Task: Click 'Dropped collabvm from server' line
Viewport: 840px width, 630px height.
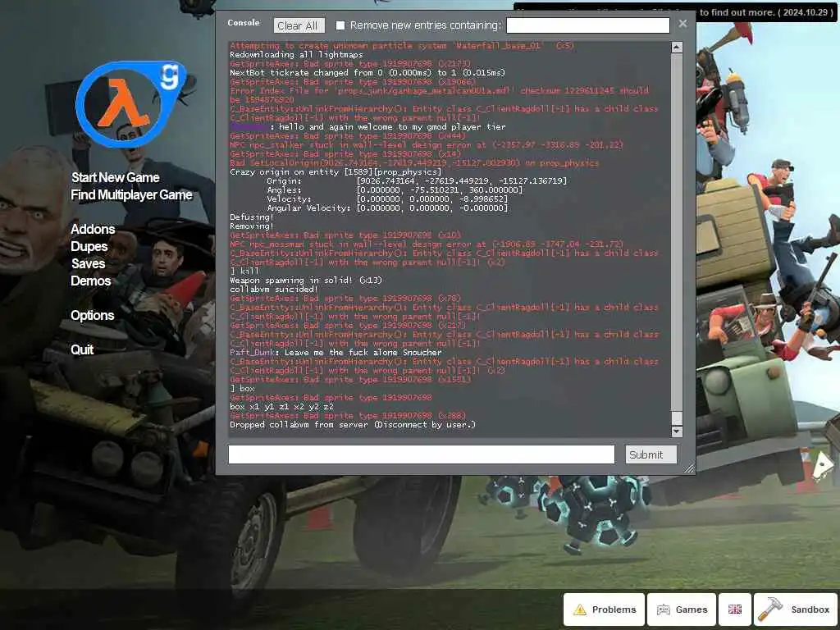Action: [x=353, y=424]
